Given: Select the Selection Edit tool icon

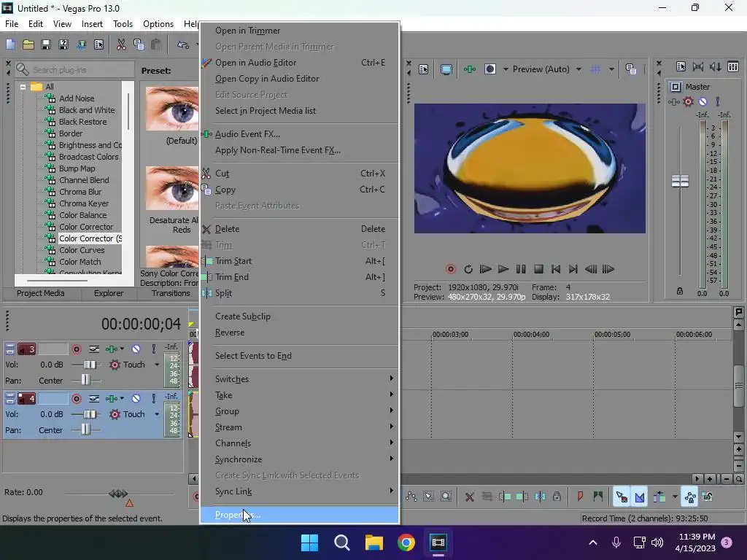Looking at the screenshot, I should [429, 497].
